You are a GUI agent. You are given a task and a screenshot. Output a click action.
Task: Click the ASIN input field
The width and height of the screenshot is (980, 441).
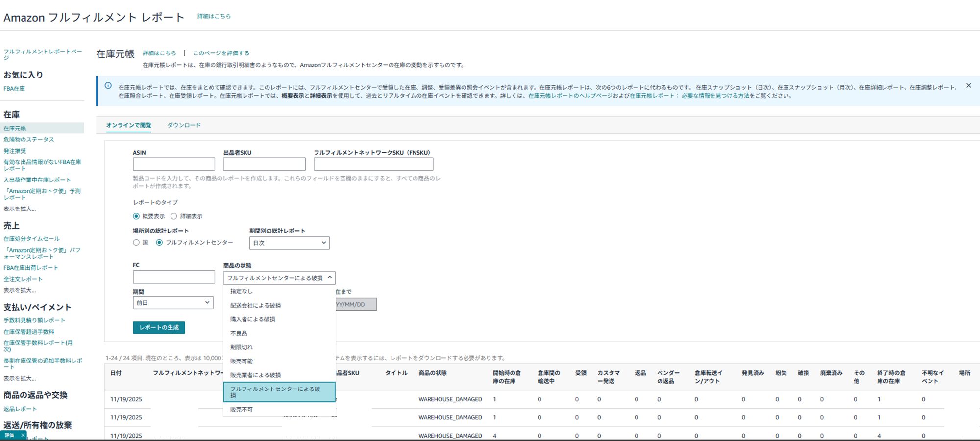tap(173, 164)
